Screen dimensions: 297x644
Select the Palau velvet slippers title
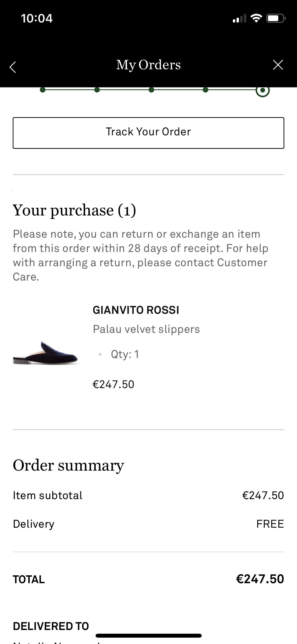[x=146, y=329]
